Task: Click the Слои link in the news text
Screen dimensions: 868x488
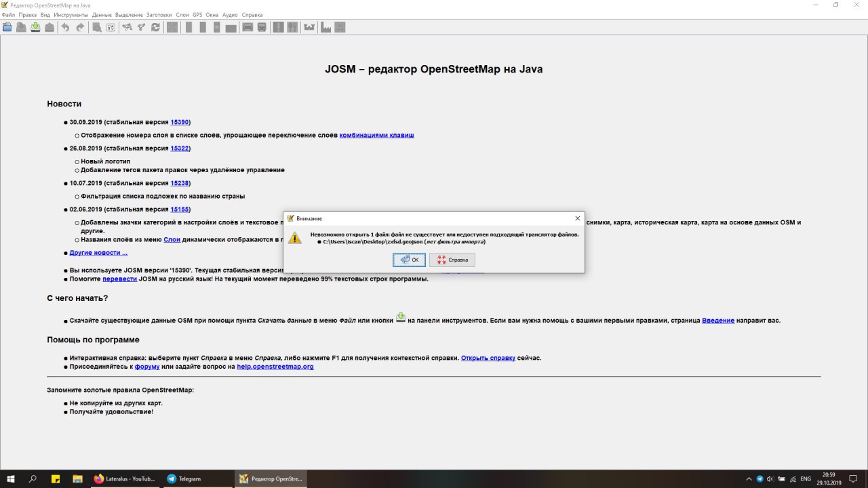Action: [x=172, y=239]
